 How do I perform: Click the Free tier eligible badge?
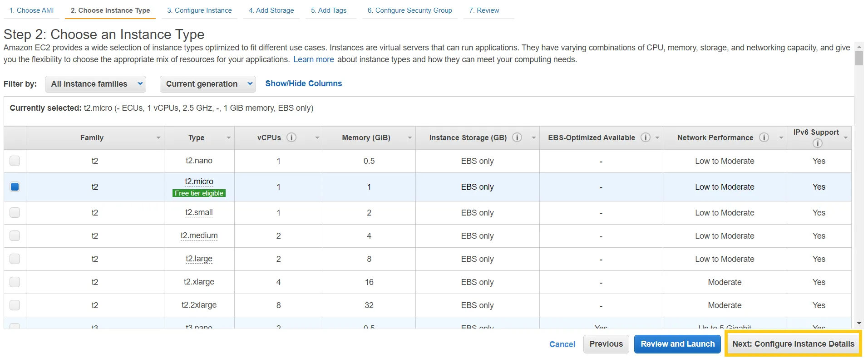point(199,193)
